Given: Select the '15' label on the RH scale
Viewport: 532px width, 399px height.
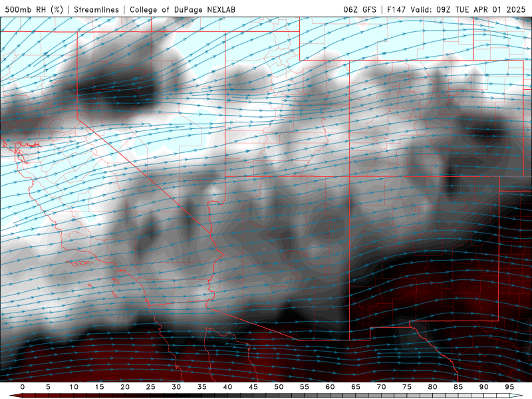Looking at the screenshot, I should [x=99, y=387].
